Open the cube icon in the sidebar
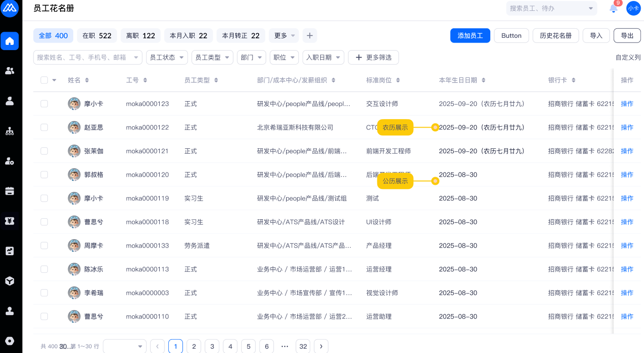644x353 pixels. pos(9,281)
